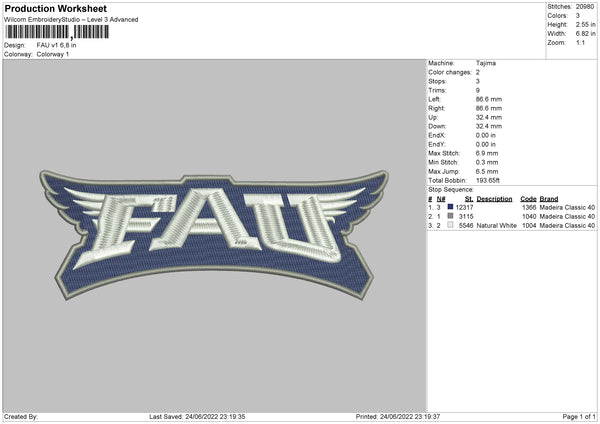Click thread code '1366'
Viewport: 600px width, 424px height.
(529, 207)
